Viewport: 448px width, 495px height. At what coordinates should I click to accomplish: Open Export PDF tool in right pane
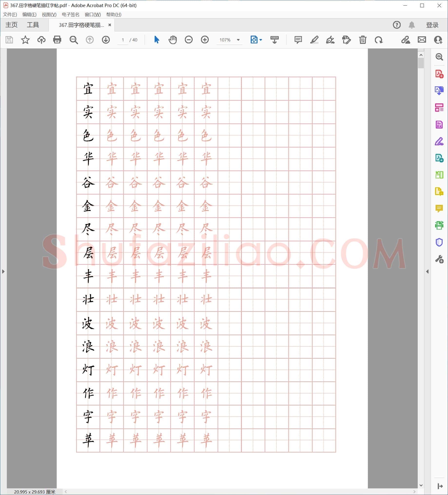(x=439, y=90)
